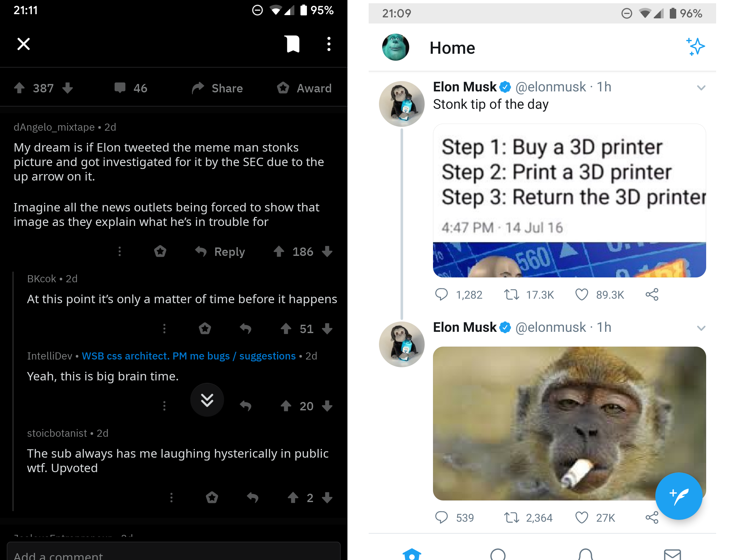The width and height of the screenshot is (747, 560).
Task: Upvote the post with 387 points
Action: 20,88
